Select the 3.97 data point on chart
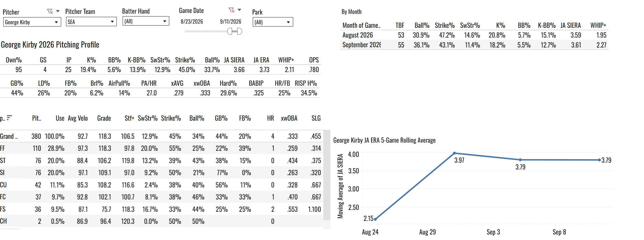This screenshot has width=644, height=240. pyautogui.click(x=454, y=153)
